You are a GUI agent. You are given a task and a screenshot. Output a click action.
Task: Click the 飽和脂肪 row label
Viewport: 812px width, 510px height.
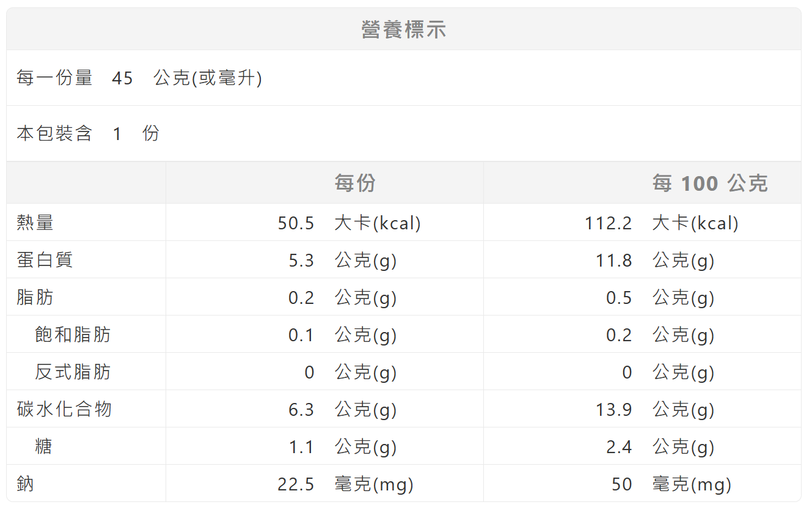click(x=73, y=334)
